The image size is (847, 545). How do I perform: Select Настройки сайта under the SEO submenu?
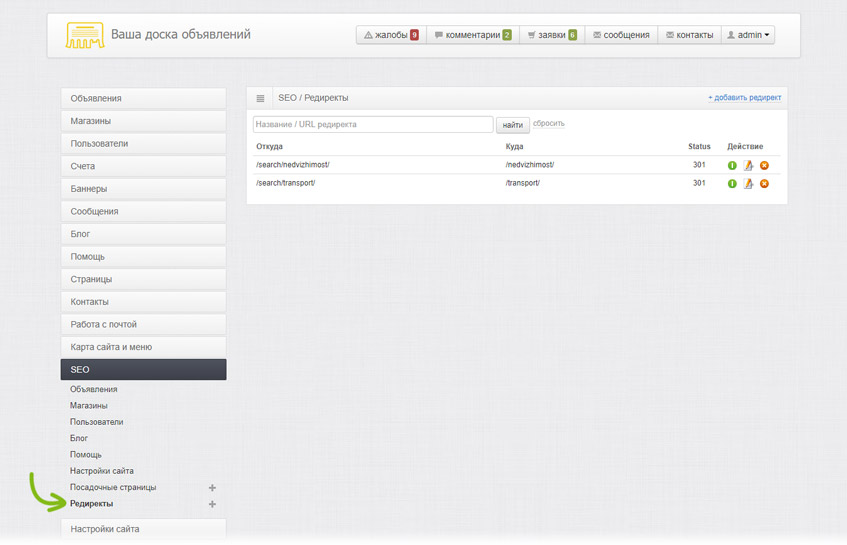pyautogui.click(x=102, y=471)
